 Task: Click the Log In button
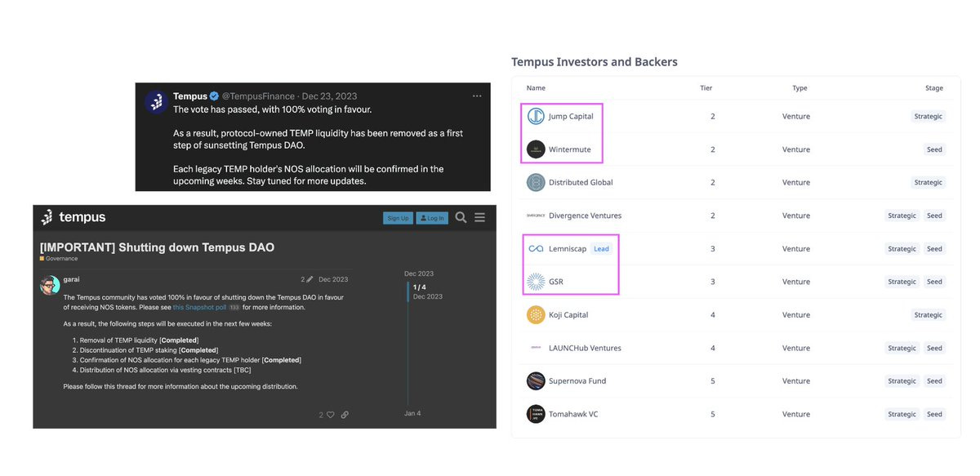(431, 218)
